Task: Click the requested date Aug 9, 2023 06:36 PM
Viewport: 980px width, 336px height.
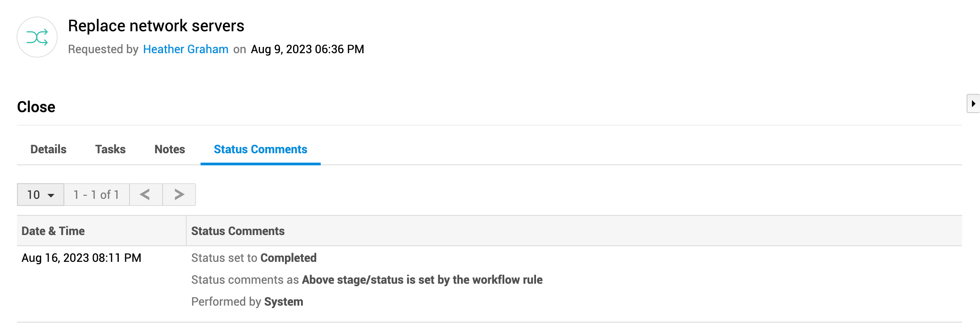Action: pos(307,49)
